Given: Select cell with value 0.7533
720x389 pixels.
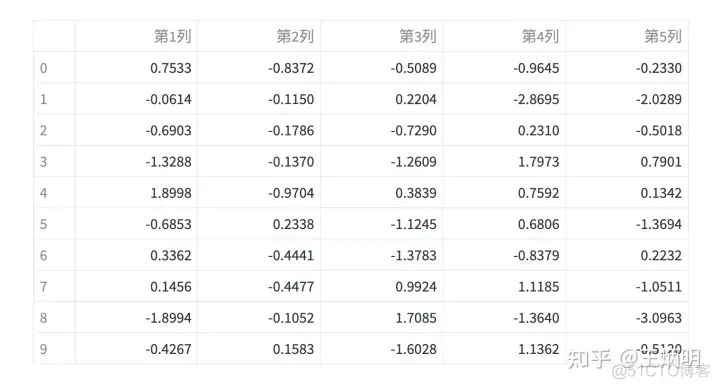Looking at the screenshot, I should (136, 68).
